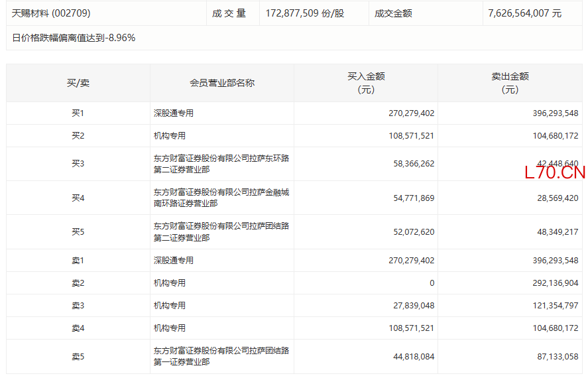Image resolution: width=588 pixels, height=384 pixels.
Task: Select the turnover value 7,626,564,007 元
Action: (524, 13)
